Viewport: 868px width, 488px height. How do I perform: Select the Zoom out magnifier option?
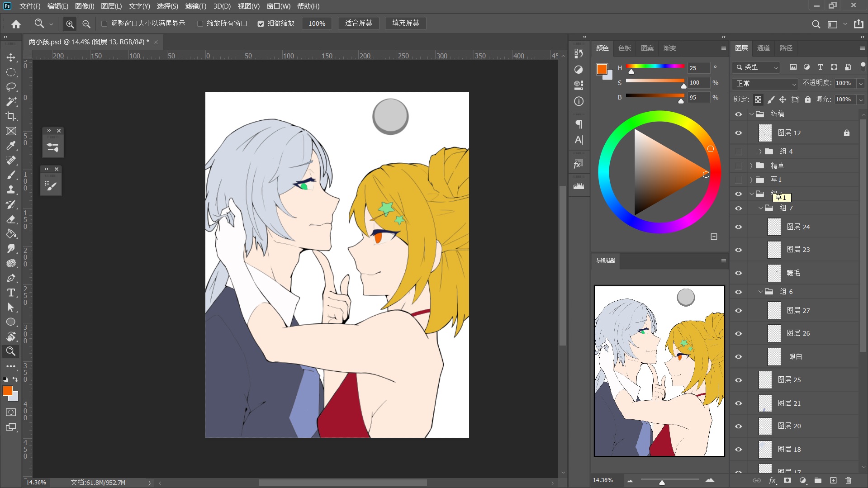coord(86,24)
